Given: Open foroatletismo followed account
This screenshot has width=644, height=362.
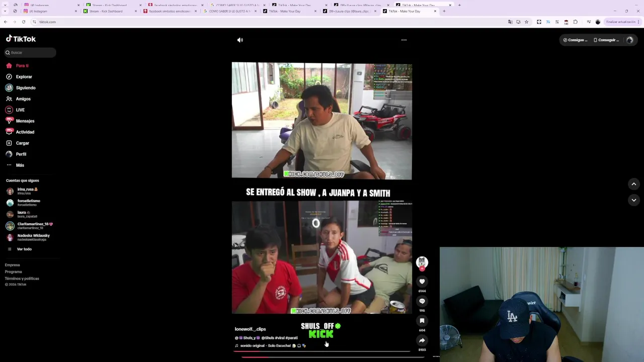Looking at the screenshot, I should click(x=28, y=203).
